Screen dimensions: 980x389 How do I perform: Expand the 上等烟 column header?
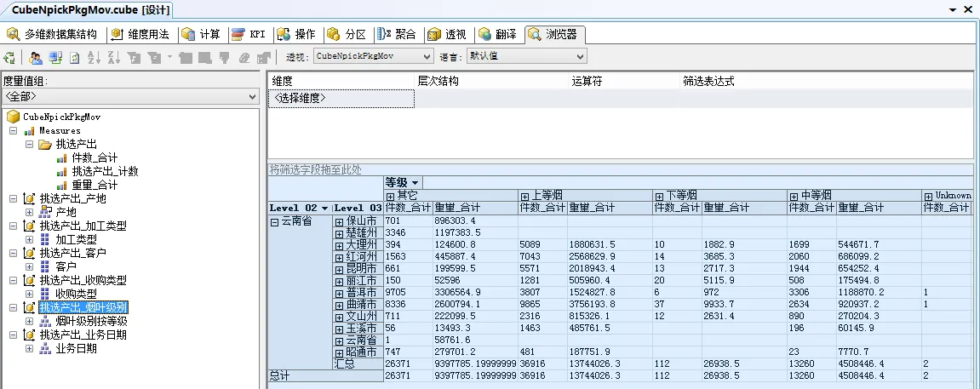tap(524, 196)
